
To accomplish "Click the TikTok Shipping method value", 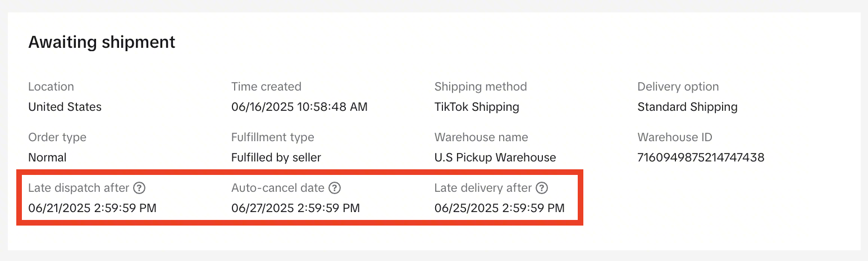I will [x=477, y=107].
